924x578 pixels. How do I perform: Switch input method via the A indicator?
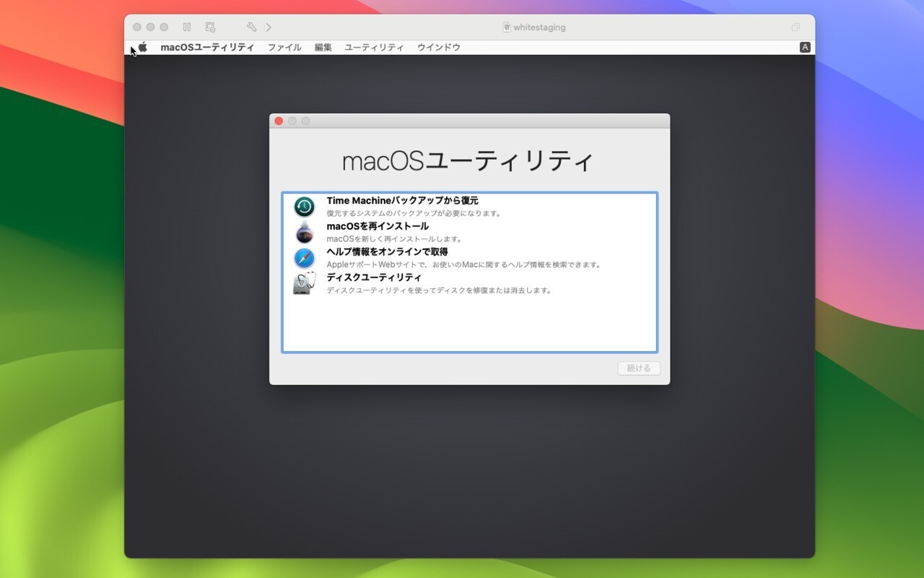coord(804,47)
